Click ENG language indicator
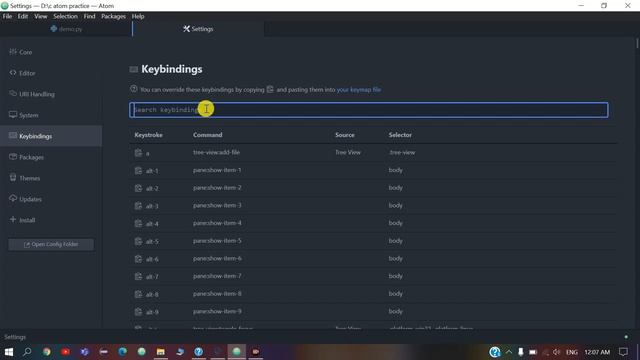Image resolution: width=640 pixels, height=360 pixels. pos(572,352)
